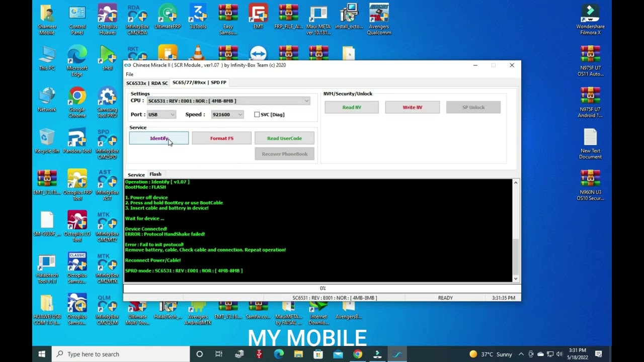
Task: Switch to the Flash tab
Action: point(155,174)
